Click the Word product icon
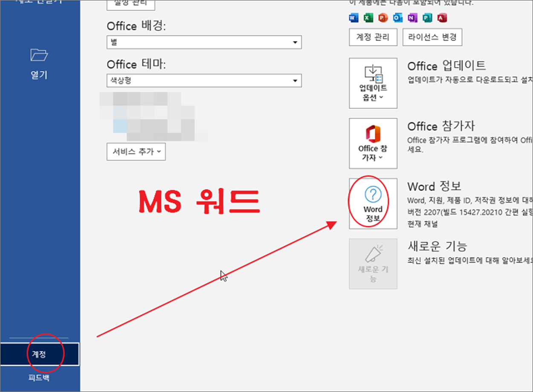 click(353, 17)
